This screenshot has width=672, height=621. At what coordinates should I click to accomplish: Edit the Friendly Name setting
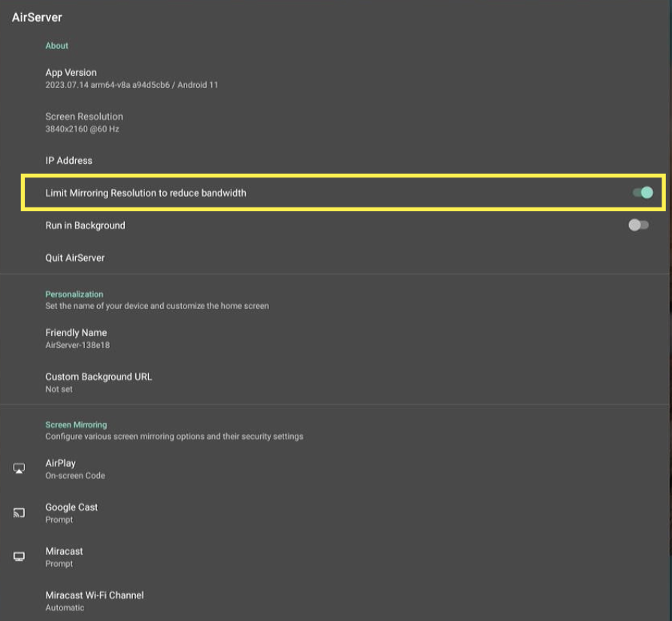click(77, 338)
